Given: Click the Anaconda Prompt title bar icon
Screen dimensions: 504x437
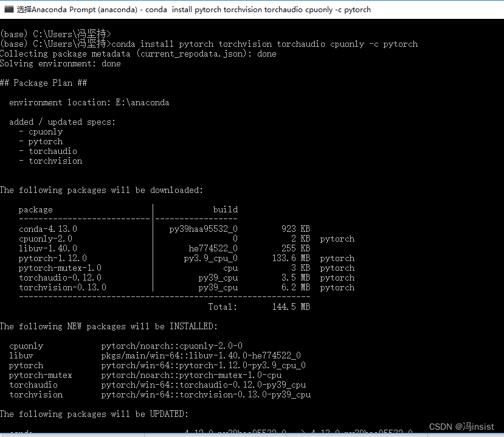Looking at the screenshot, I should [x=9, y=9].
